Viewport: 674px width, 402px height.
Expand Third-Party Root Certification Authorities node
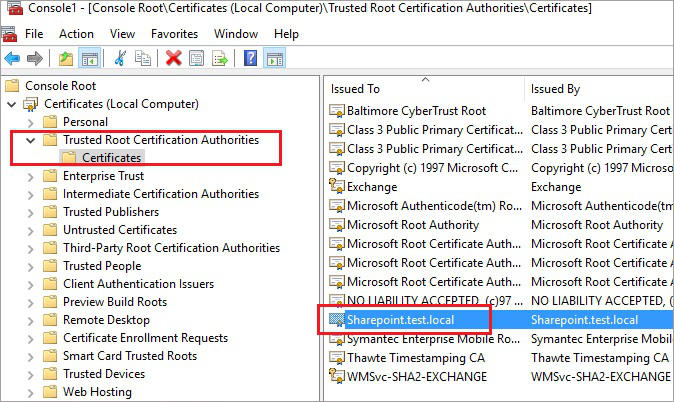point(31,249)
